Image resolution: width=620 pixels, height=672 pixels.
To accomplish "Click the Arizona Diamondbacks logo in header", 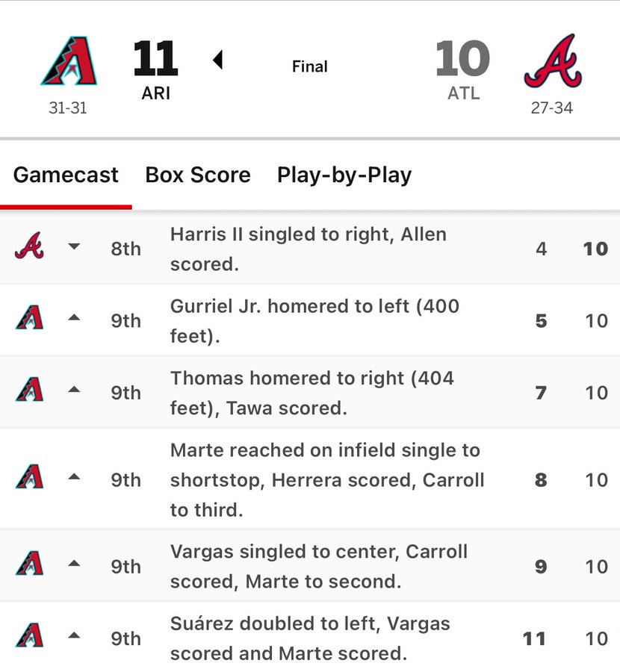I will [68, 62].
